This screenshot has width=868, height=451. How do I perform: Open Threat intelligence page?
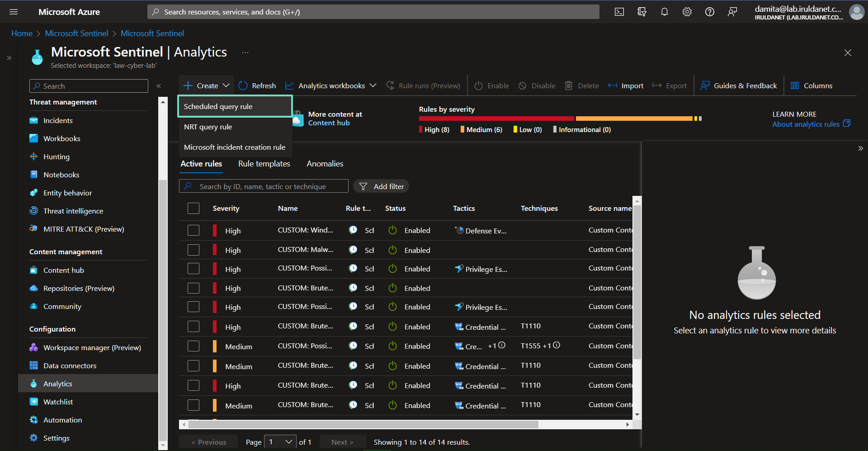coord(73,211)
